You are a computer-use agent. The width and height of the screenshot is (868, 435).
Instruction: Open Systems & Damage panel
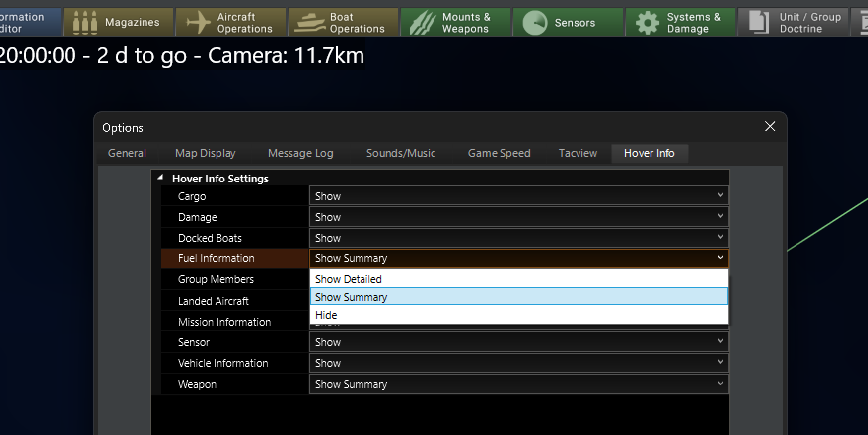point(681,22)
